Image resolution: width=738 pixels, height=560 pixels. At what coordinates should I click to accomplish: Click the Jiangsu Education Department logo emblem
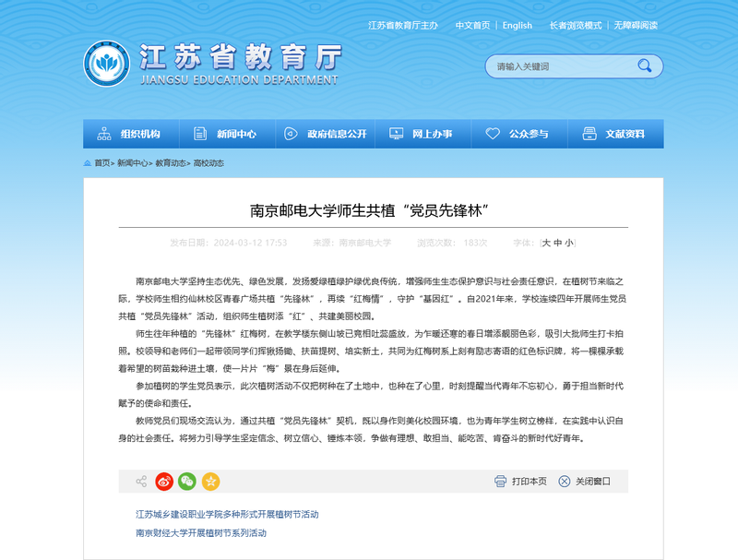point(106,65)
